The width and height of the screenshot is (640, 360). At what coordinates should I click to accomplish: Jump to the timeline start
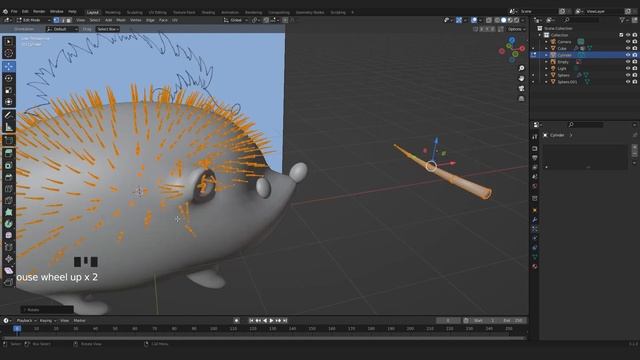point(251,320)
